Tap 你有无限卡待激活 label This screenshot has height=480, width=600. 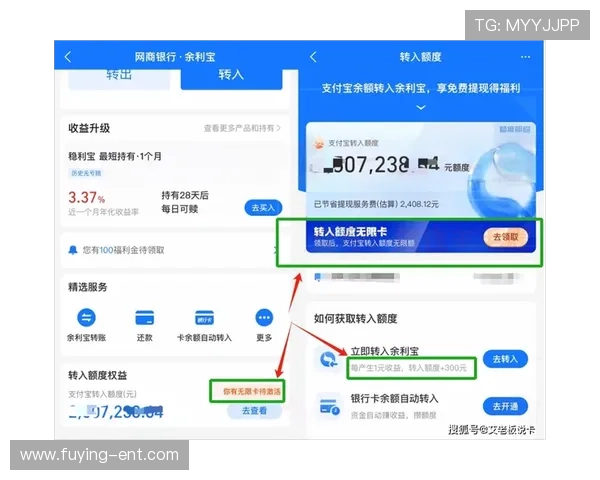coord(251,392)
